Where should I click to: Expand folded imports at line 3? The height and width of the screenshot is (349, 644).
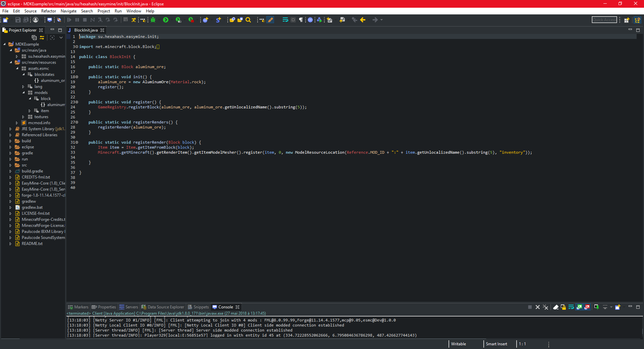point(77,47)
